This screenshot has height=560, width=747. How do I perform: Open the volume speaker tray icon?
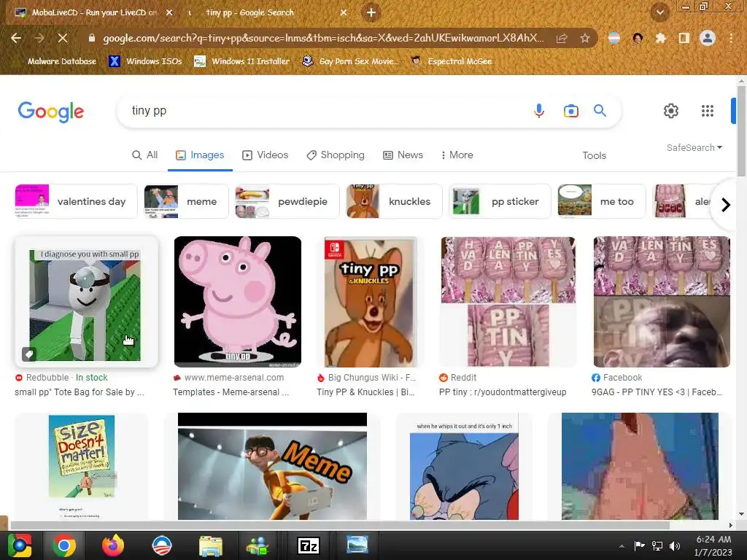click(x=675, y=546)
